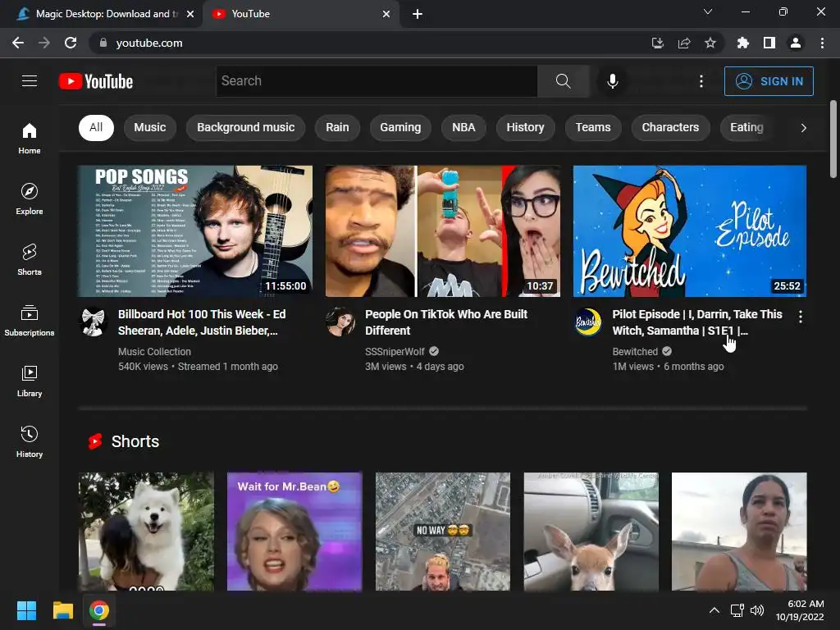
Task: Open Windows Start menu
Action: 26,610
